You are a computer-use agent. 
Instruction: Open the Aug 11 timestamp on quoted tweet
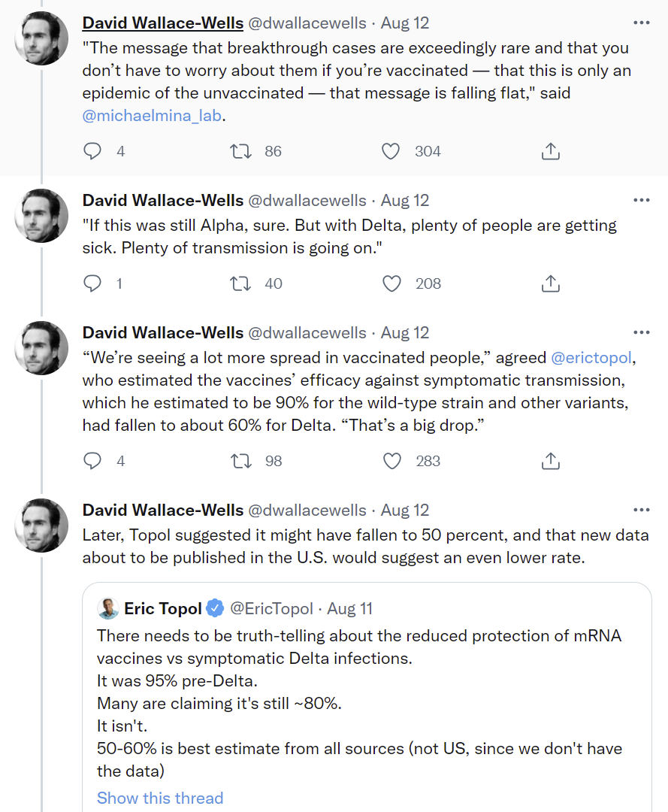click(349, 607)
